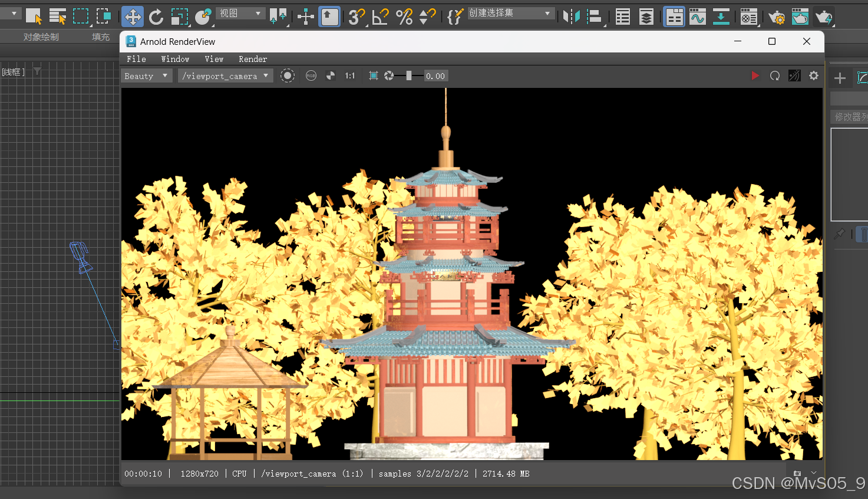Open the 填充 ribbon tab
The height and width of the screenshot is (499, 868).
click(x=101, y=37)
